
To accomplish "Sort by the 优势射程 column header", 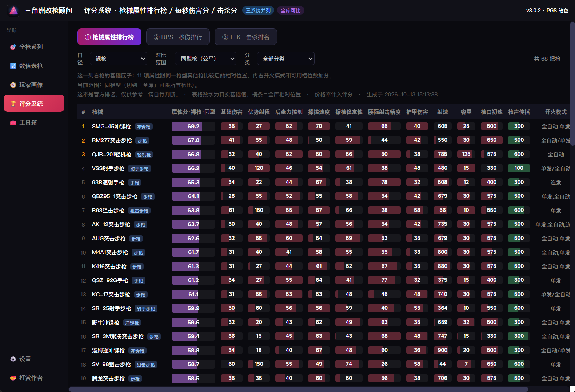I will [259, 112].
